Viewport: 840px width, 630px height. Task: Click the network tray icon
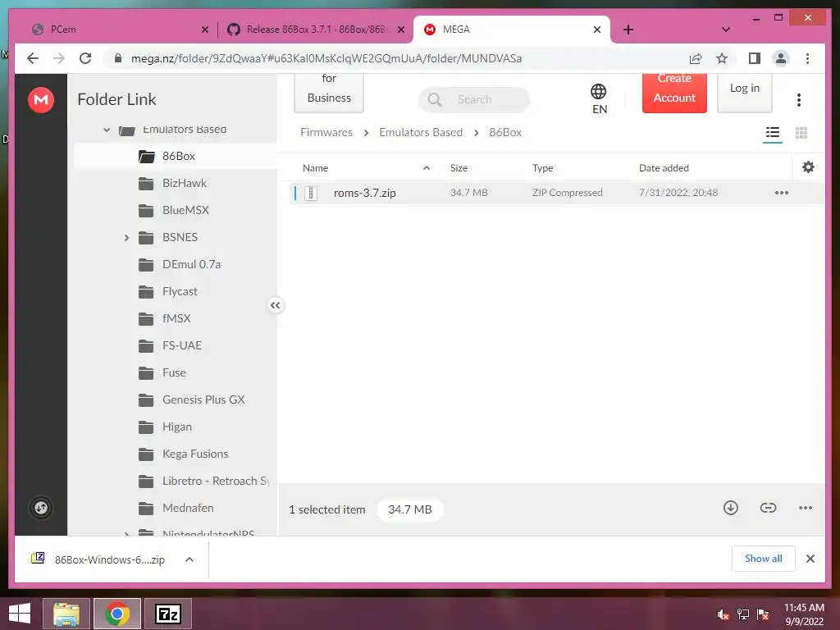(x=743, y=614)
